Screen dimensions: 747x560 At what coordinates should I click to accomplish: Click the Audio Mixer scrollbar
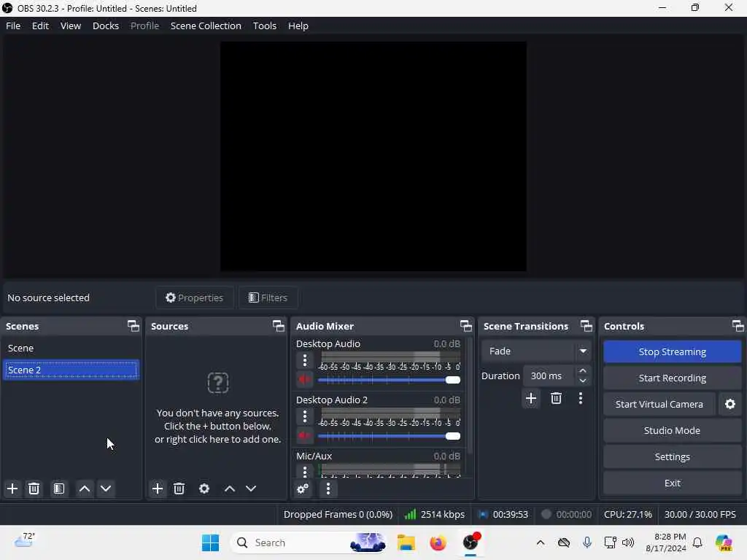[470, 395]
